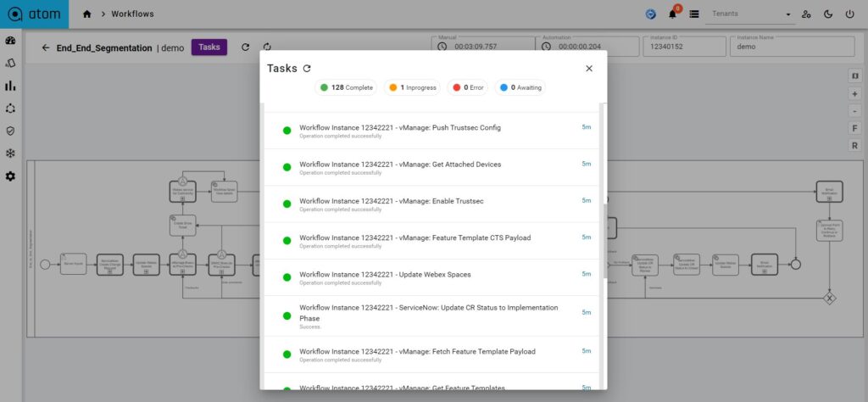The width and height of the screenshot is (868, 402).
Task: Click the atom logo
Action: pos(34,14)
